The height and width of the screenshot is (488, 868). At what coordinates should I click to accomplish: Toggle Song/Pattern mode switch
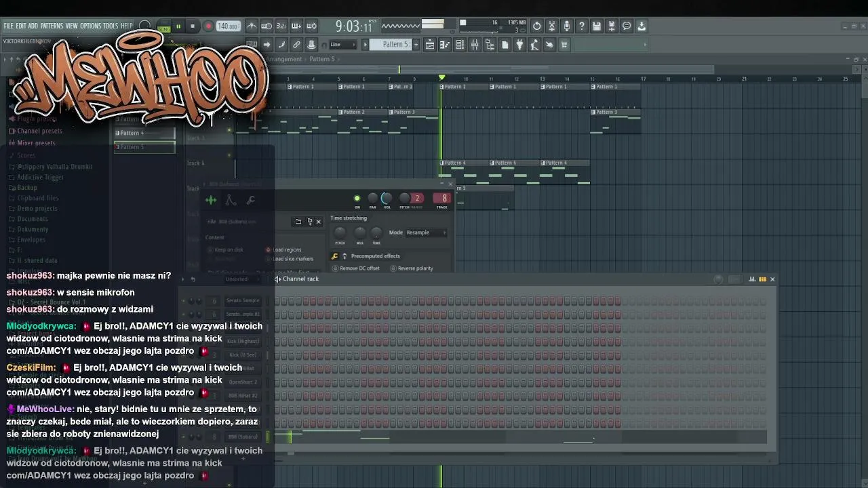[163, 27]
